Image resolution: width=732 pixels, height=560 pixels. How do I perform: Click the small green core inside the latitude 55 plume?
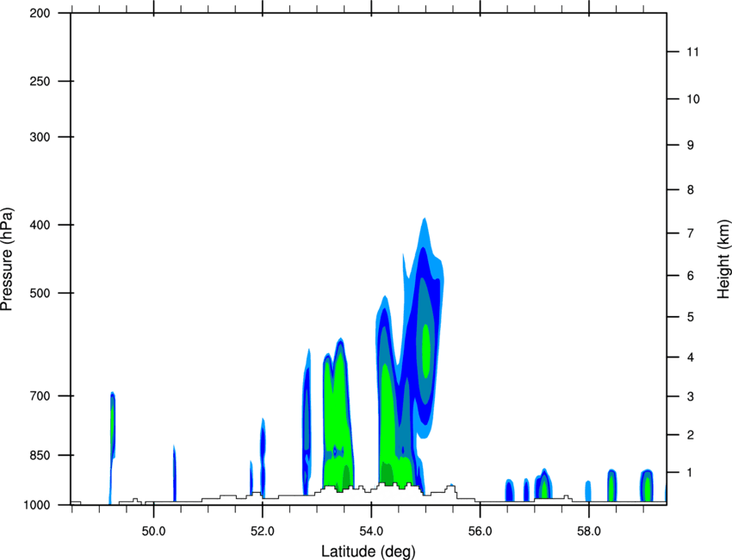pos(426,351)
